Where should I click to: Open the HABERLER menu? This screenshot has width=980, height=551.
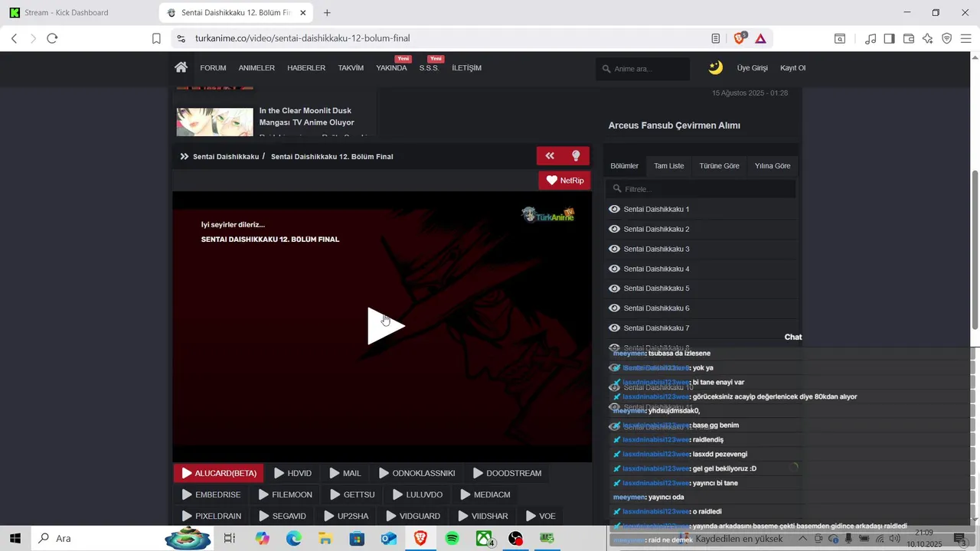tap(306, 68)
